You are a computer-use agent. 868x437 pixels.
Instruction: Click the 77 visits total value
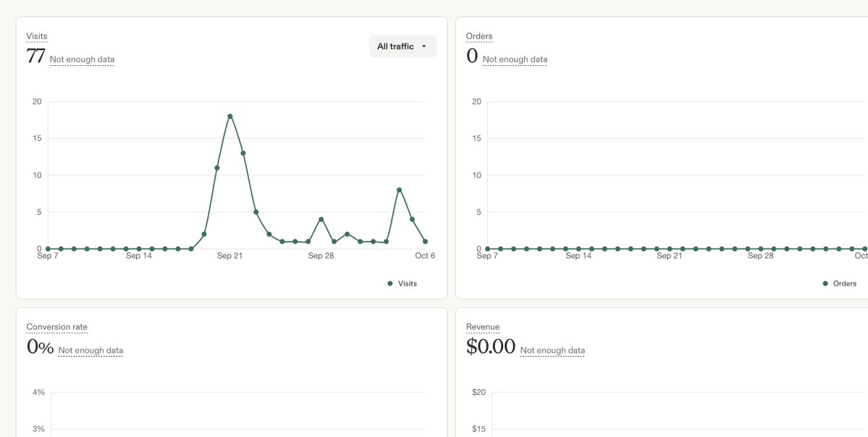click(x=35, y=57)
